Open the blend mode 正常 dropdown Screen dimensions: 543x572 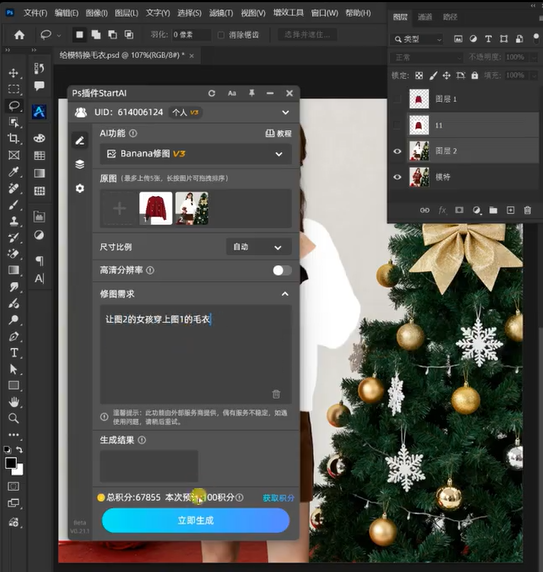pos(426,58)
